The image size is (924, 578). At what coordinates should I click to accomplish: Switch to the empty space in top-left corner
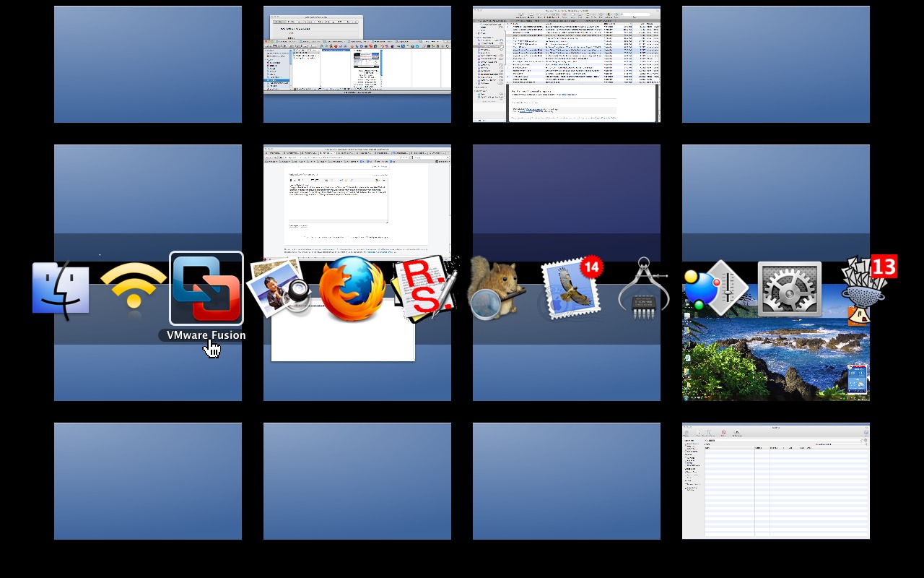pos(148,64)
